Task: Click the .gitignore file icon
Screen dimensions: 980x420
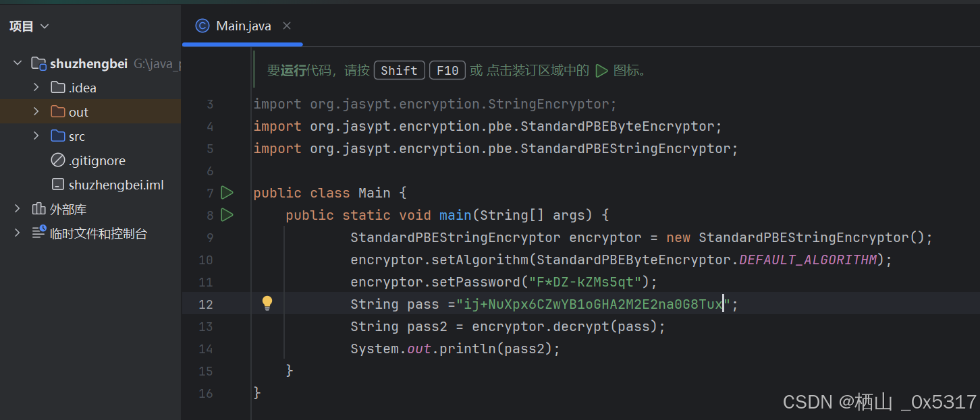Action: click(58, 160)
